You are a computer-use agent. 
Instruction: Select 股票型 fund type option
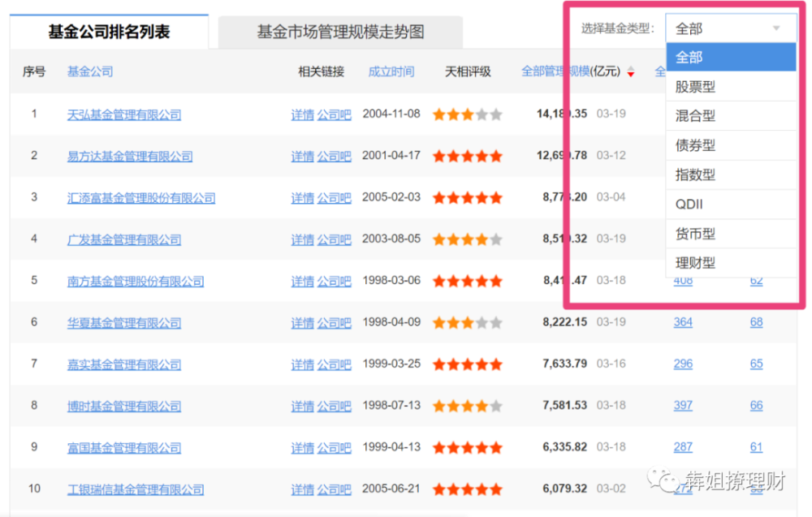click(x=731, y=86)
